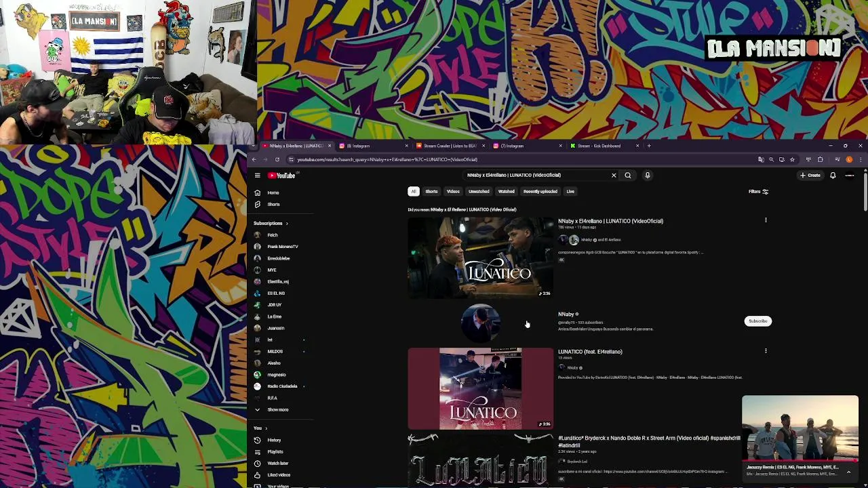The height and width of the screenshot is (488, 868).
Task: Open a new browser tab
Action: [649, 146]
